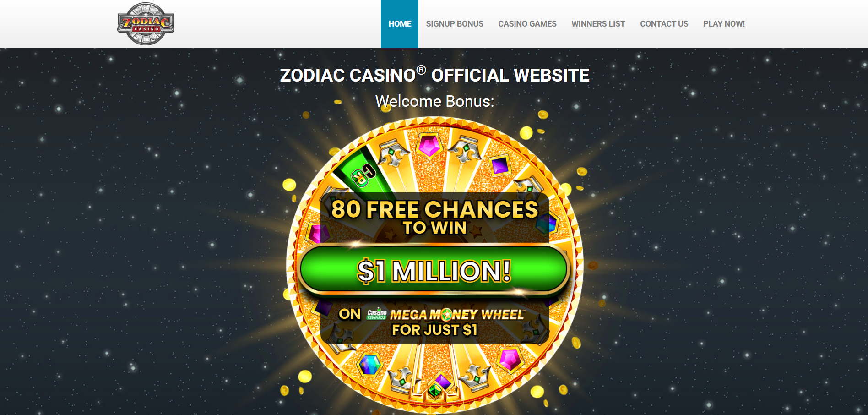Open the Contact Us page
Viewport: 868px width, 415px height.
[664, 24]
